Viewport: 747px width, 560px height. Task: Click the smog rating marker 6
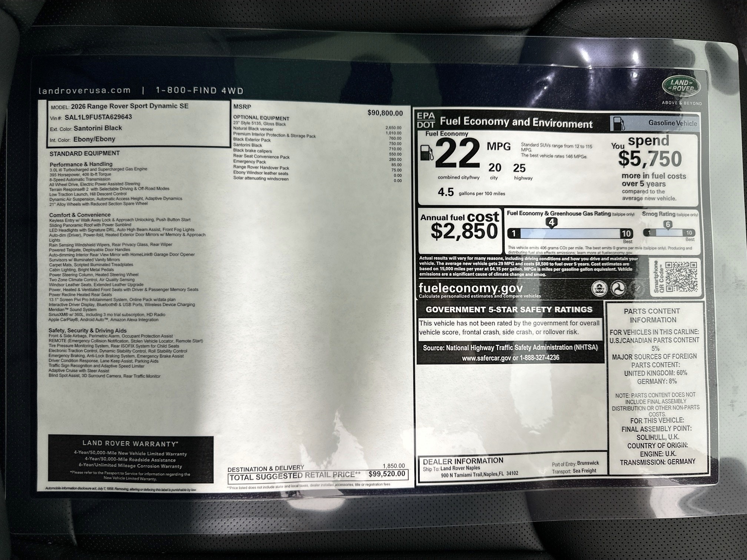pyautogui.click(x=668, y=224)
